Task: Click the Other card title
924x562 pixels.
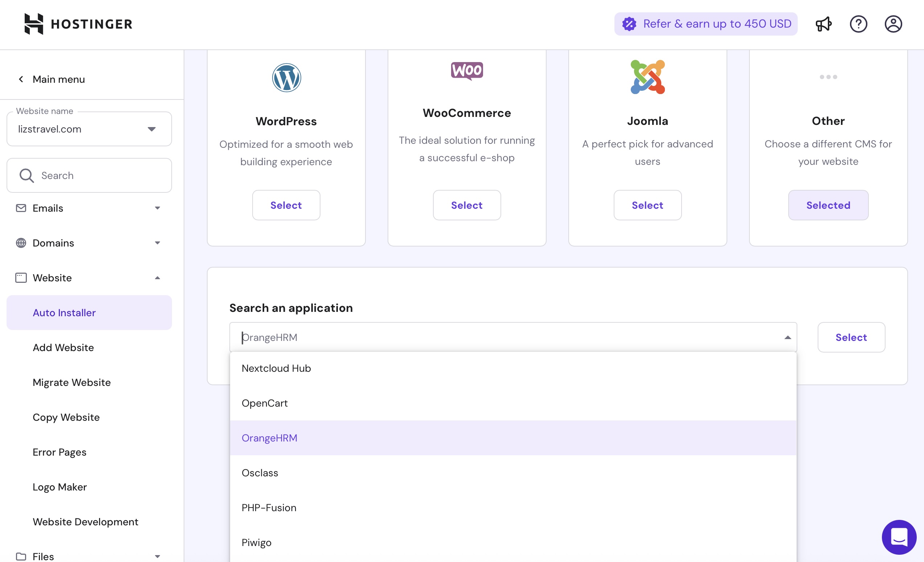Action: 828,121
